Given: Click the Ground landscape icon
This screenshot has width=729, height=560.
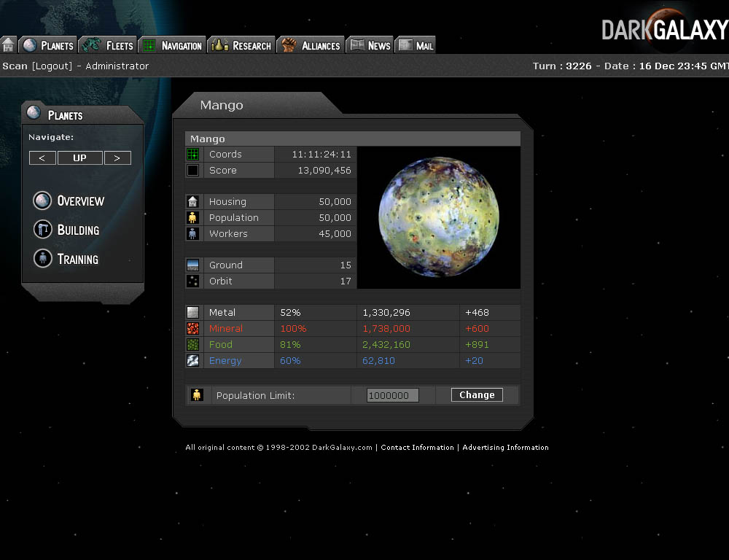Looking at the screenshot, I should 192,265.
